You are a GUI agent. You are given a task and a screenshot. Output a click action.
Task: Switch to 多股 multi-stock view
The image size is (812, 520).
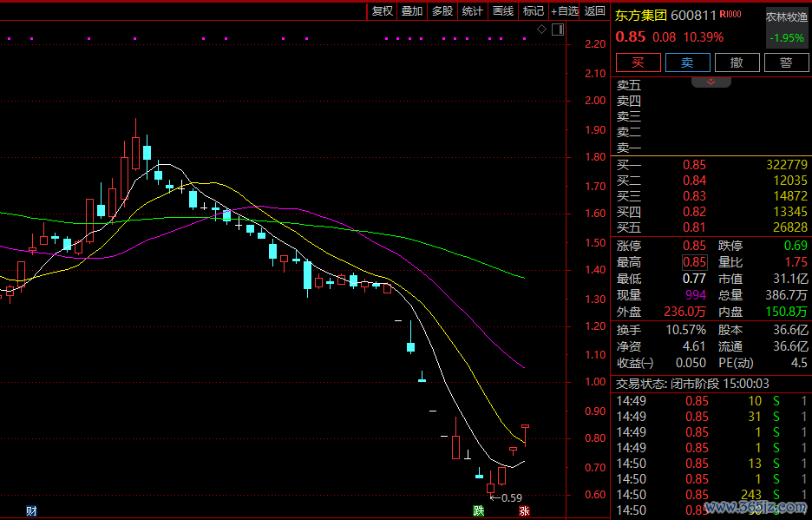(442, 11)
